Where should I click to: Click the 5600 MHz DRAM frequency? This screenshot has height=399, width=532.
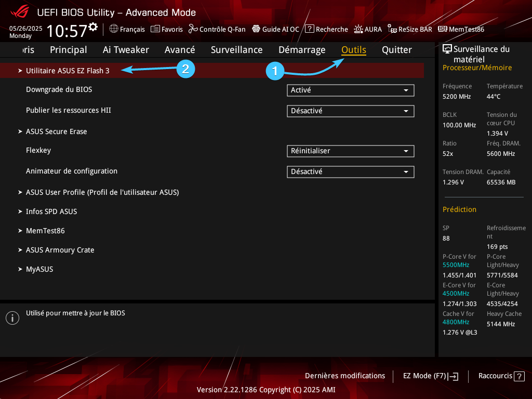coord(501,154)
